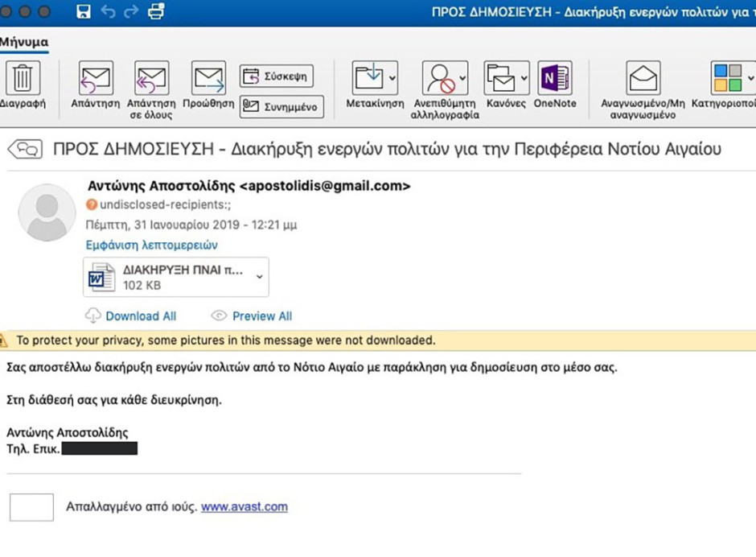Click the Προώθηση forward icon
The height and width of the screenshot is (557, 756).
coord(208,78)
